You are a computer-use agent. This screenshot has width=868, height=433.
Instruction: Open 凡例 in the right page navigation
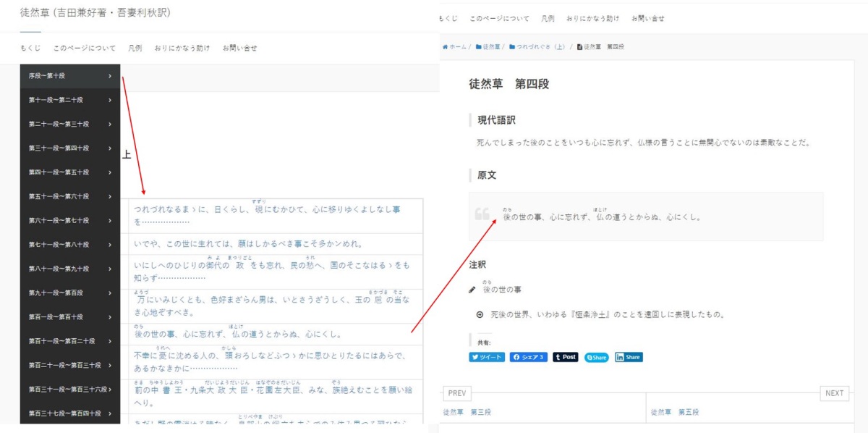548,18
